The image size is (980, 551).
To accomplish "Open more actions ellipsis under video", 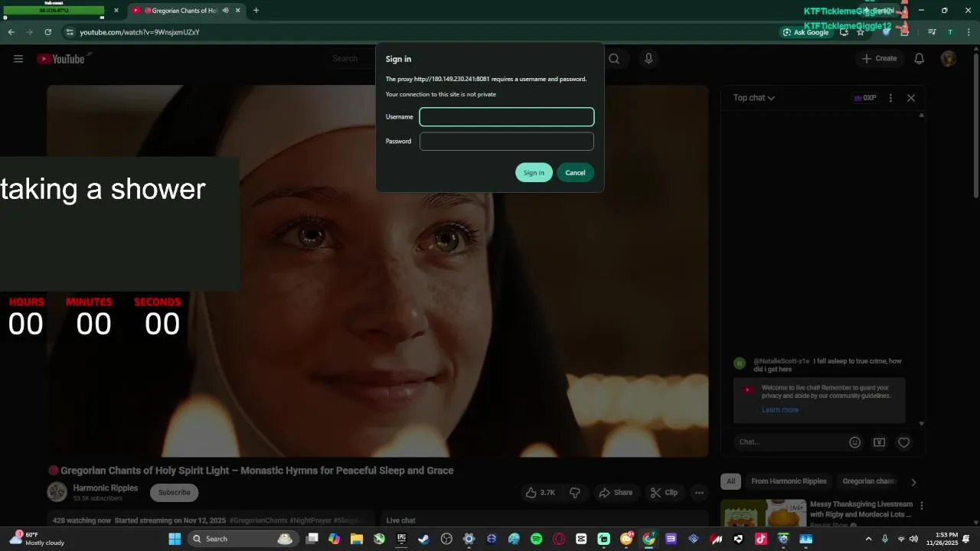I will [x=699, y=493].
